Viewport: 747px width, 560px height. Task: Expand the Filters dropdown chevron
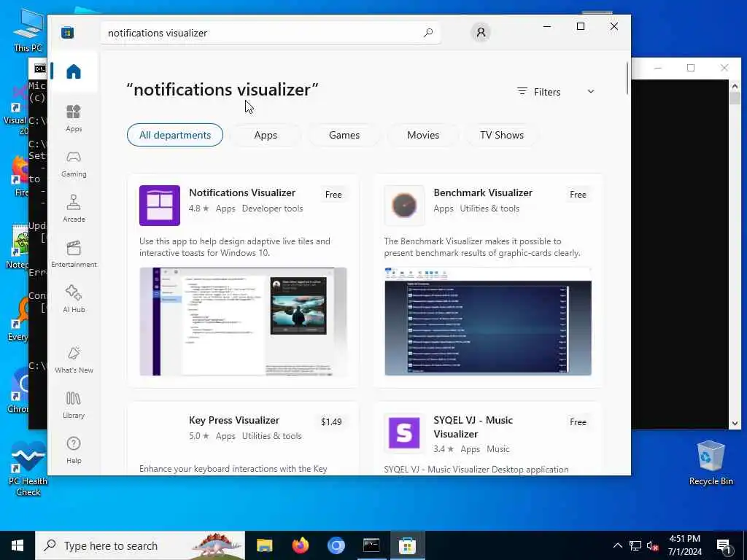591,91
